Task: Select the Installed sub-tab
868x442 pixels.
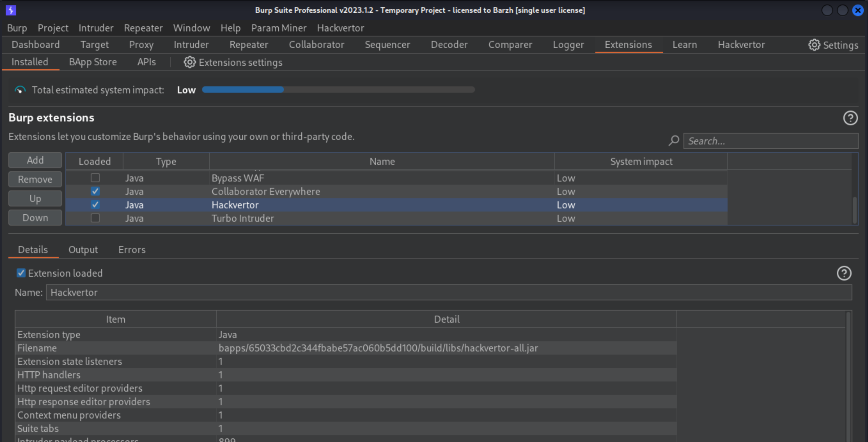Action: 30,62
